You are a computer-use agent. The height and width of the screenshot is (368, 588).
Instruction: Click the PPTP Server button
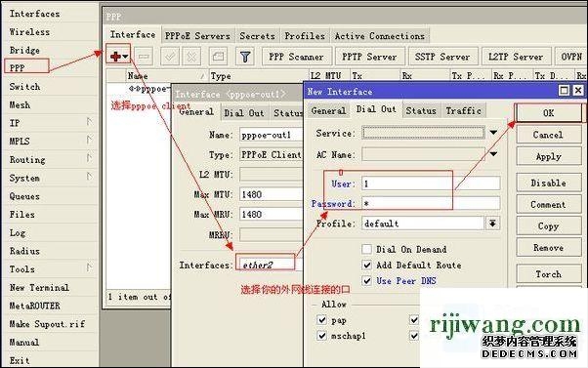(369, 57)
